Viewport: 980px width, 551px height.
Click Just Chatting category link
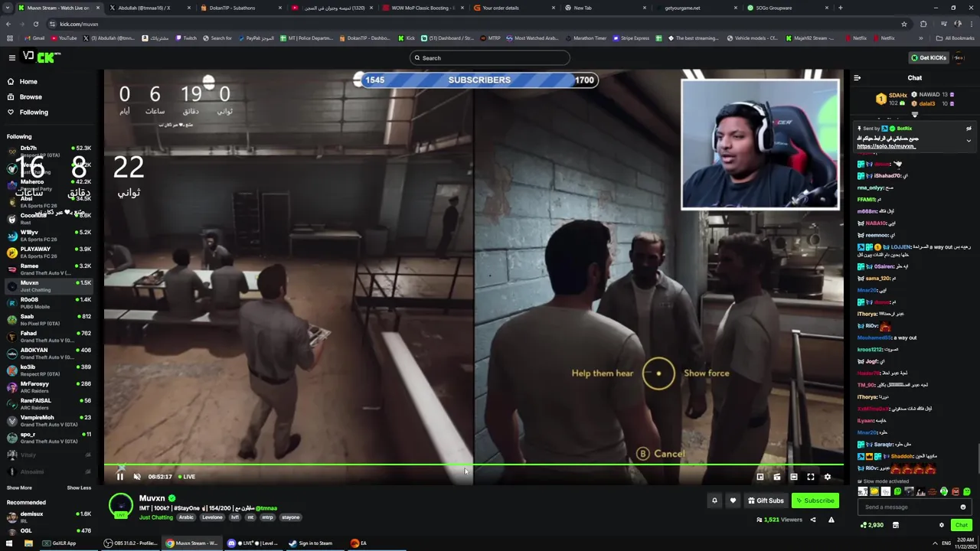click(x=156, y=517)
